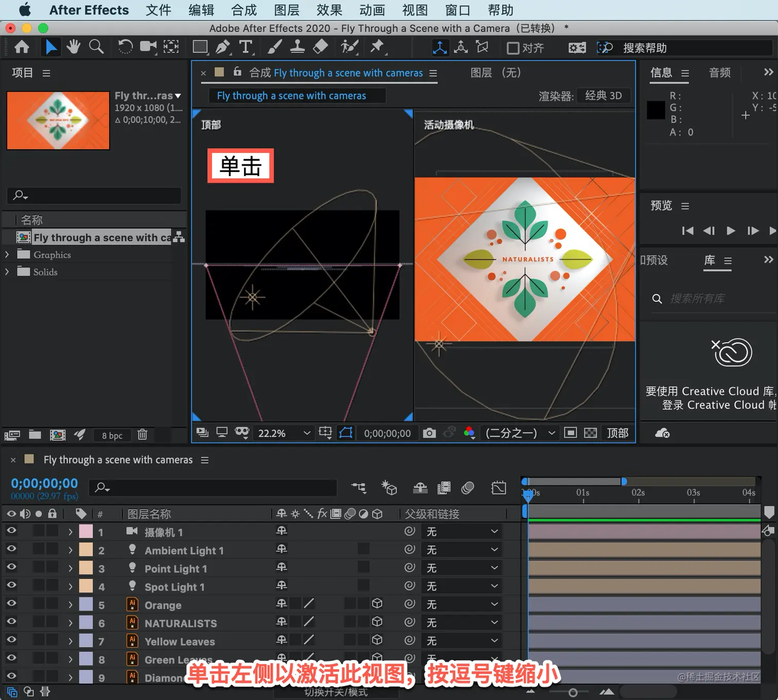Choose the Local Axis mode icon
Screen dimensions: 778x700
pyautogui.click(x=440, y=48)
